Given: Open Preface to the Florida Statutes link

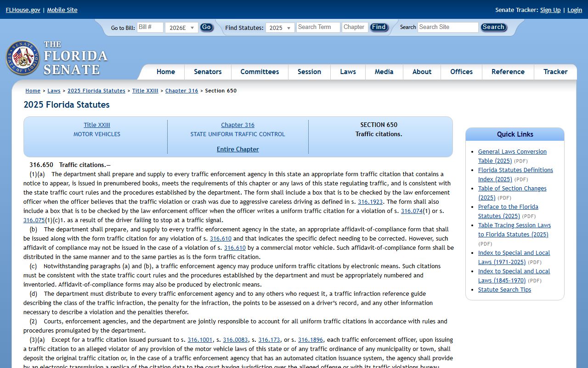Looking at the screenshot, I should click(508, 211).
